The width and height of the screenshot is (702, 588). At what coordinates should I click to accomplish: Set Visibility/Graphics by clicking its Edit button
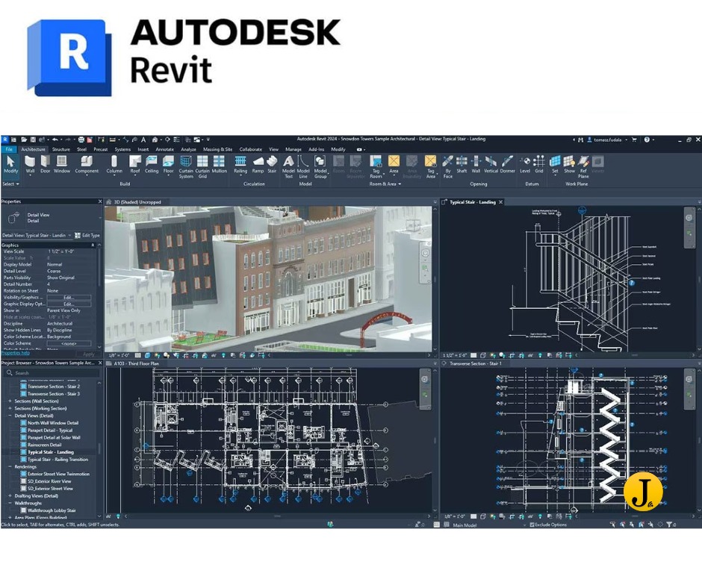[71, 297]
